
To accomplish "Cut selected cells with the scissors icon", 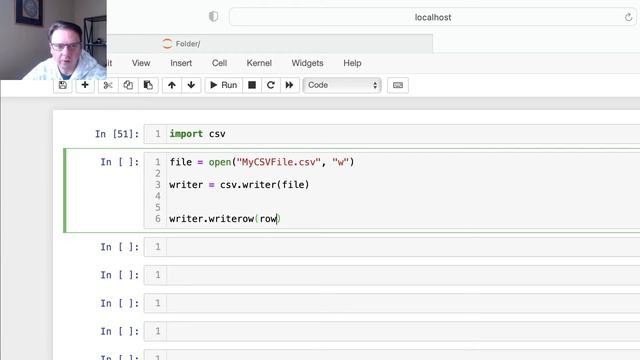I will point(108,85).
